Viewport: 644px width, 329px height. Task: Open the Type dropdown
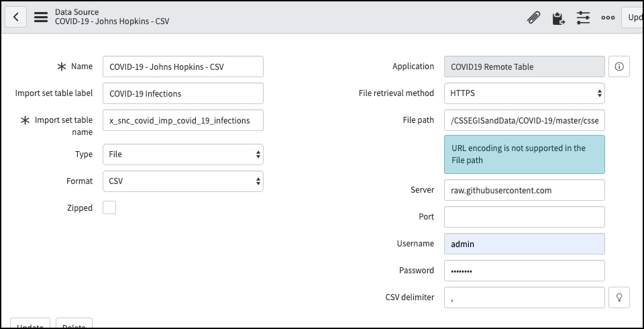click(x=182, y=154)
